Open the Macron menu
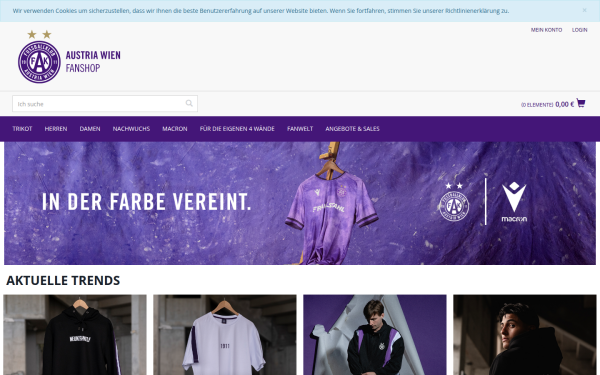The height and width of the screenshot is (375, 600). click(x=175, y=129)
